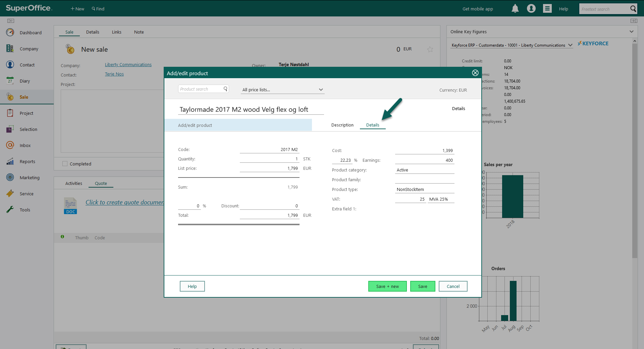Viewport: 644px width, 349px height.
Task: Switch to the Description tab in dialog
Action: [x=342, y=125]
